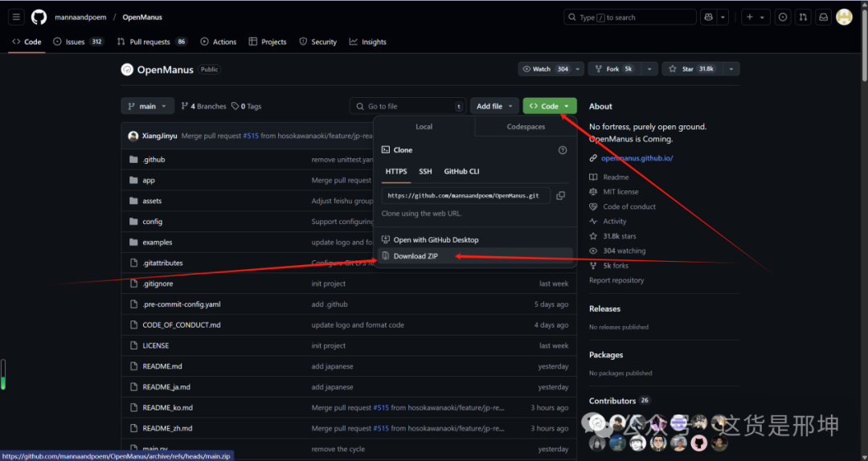Open the config folder

[x=152, y=222]
